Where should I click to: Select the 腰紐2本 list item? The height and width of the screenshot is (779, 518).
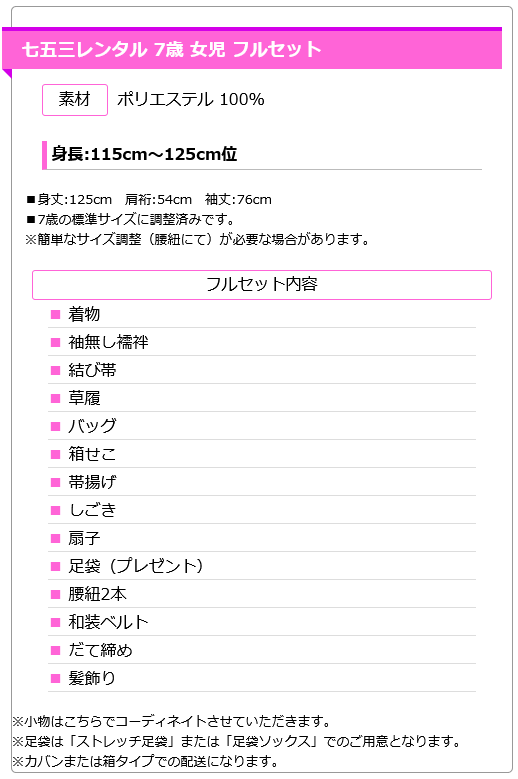point(262,594)
